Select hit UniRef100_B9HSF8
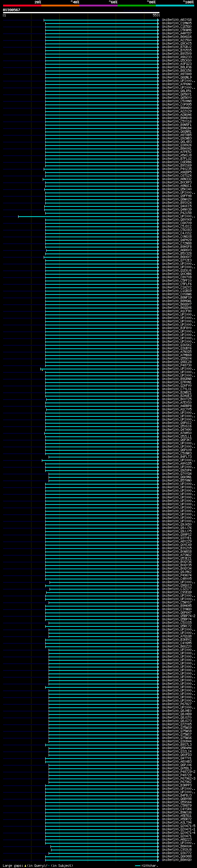This screenshot has width=197, height=868. tap(177, 247)
